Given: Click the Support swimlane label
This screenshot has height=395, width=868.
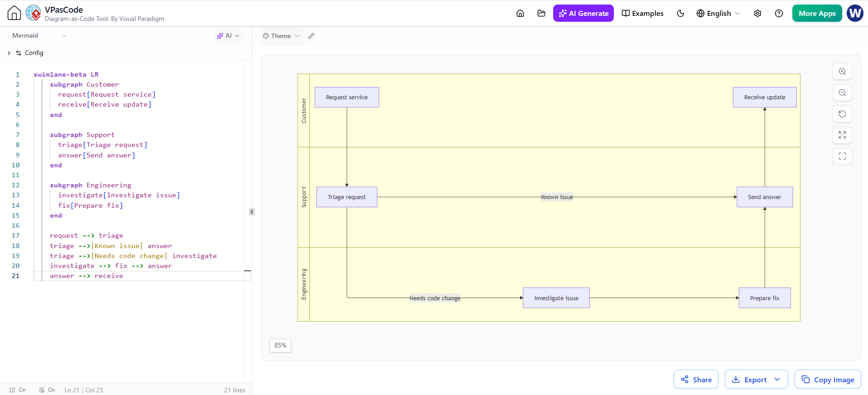Looking at the screenshot, I should pyautogui.click(x=304, y=197).
